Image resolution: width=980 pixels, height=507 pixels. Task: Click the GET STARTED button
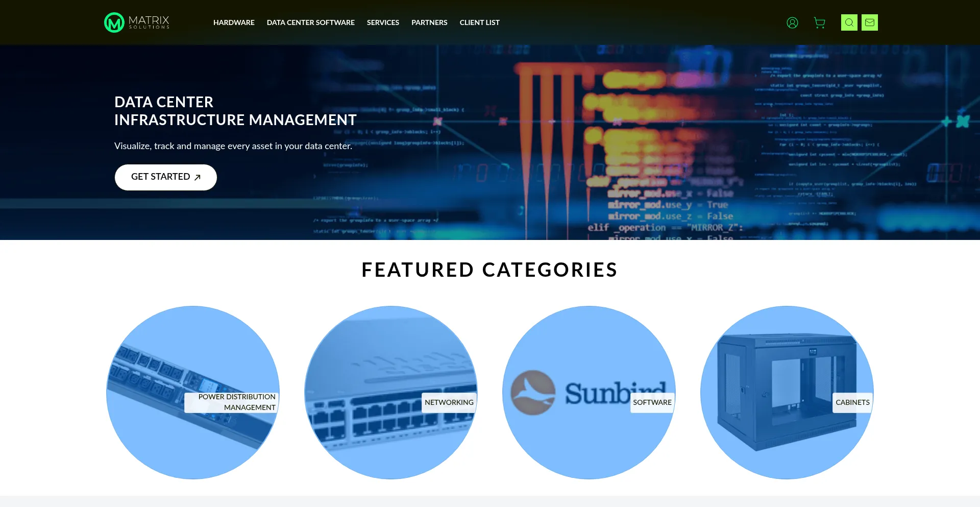pyautogui.click(x=165, y=177)
